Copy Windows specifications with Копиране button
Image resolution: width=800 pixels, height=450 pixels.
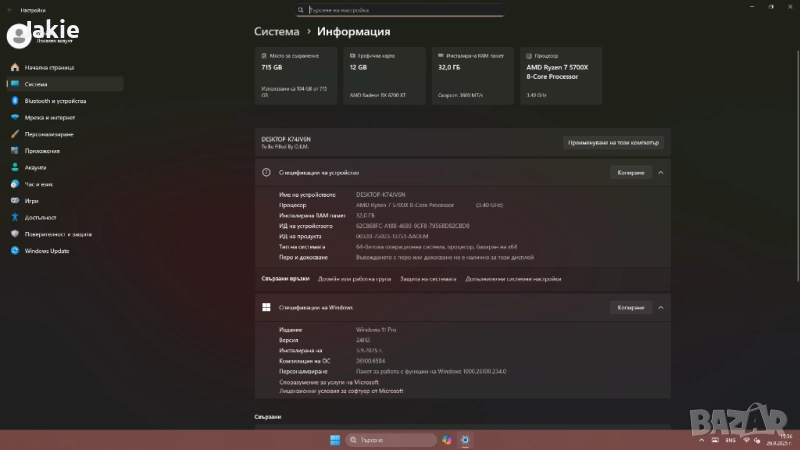point(631,307)
